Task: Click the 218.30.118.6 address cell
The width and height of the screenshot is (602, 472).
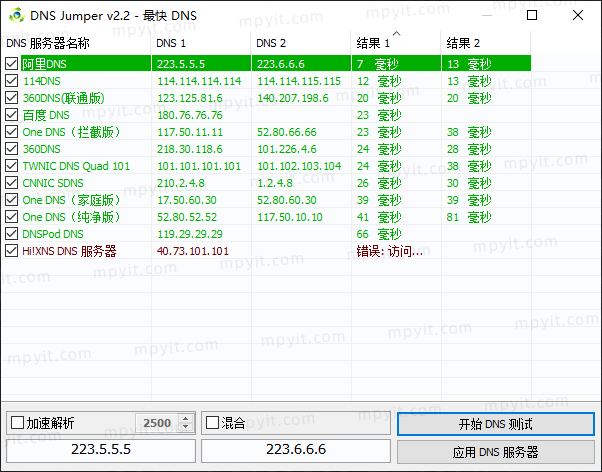Action: [190, 149]
